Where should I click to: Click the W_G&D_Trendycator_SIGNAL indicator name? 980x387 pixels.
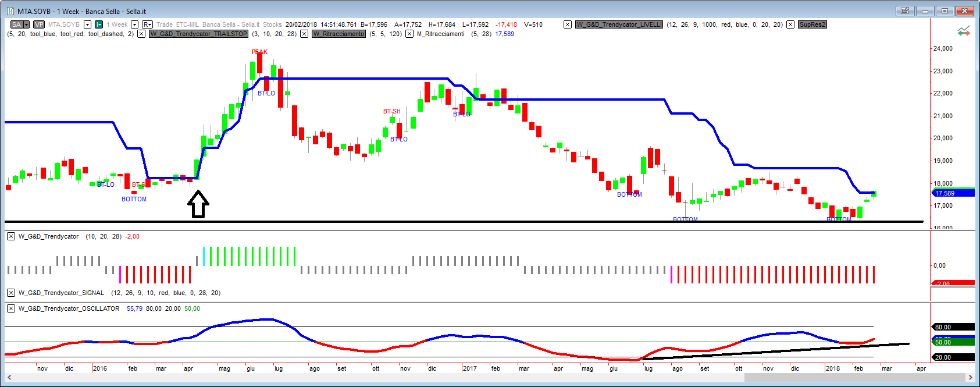coord(61,293)
